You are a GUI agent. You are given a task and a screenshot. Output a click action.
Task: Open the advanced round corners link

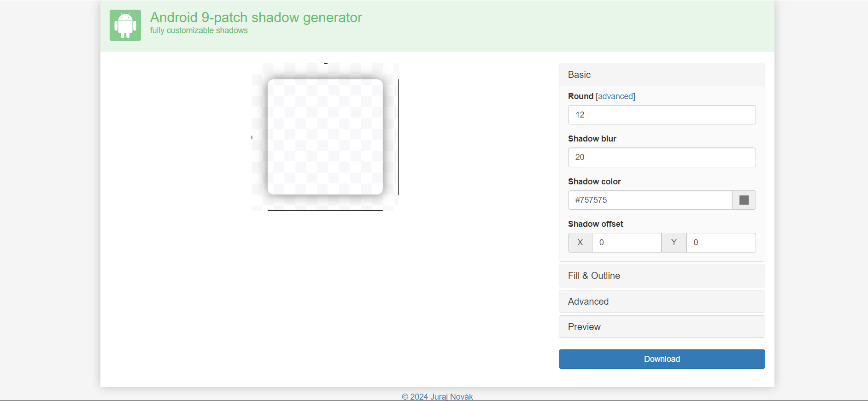click(615, 96)
